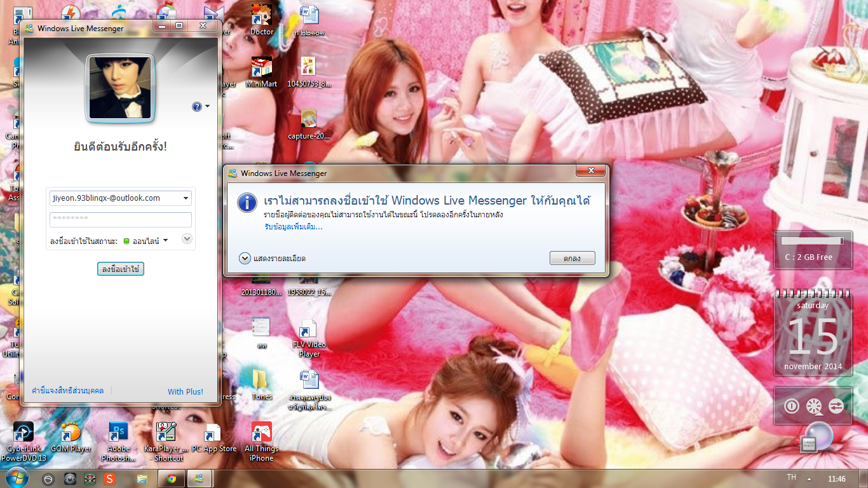The image size is (868, 488).
Task: Click the glass orb gadget icon
Action: 820,436
